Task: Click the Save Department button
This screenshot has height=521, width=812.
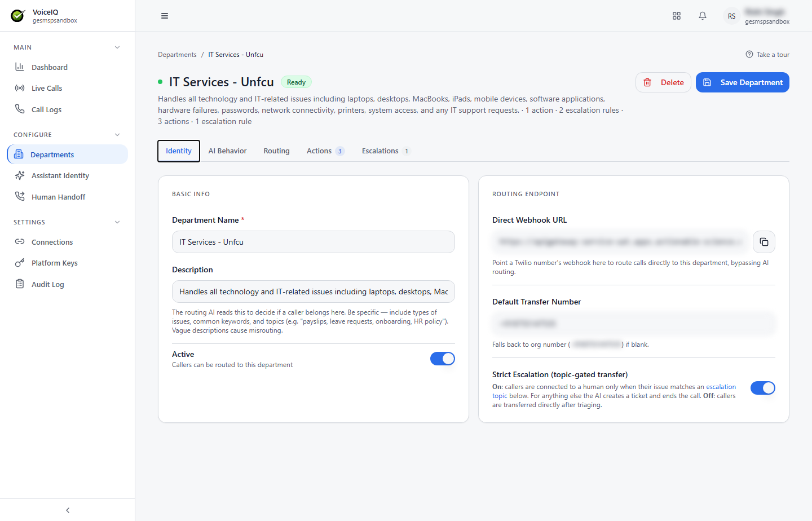Action: tap(743, 82)
